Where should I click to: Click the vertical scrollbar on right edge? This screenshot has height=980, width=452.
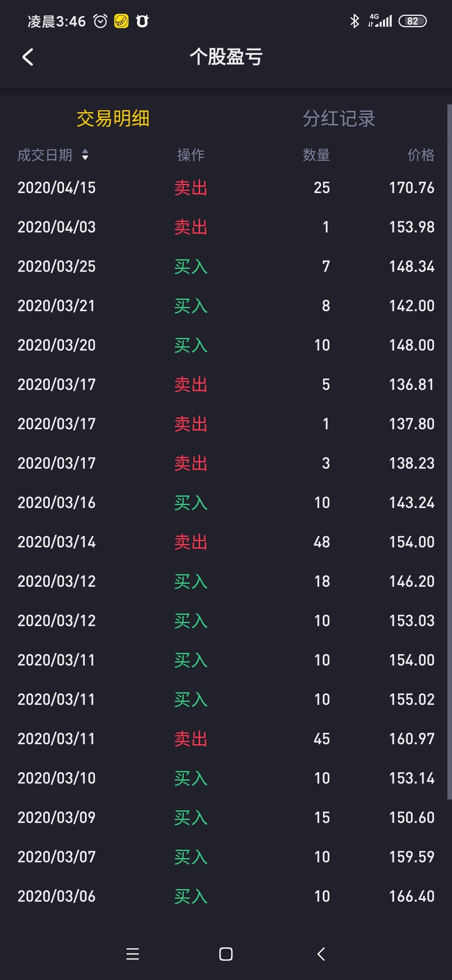pos(449,452)
